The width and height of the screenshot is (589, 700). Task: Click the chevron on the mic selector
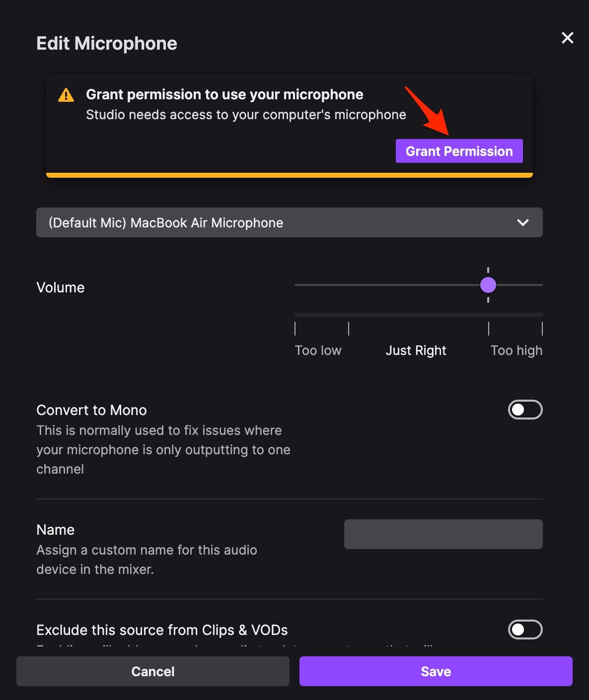522,222
